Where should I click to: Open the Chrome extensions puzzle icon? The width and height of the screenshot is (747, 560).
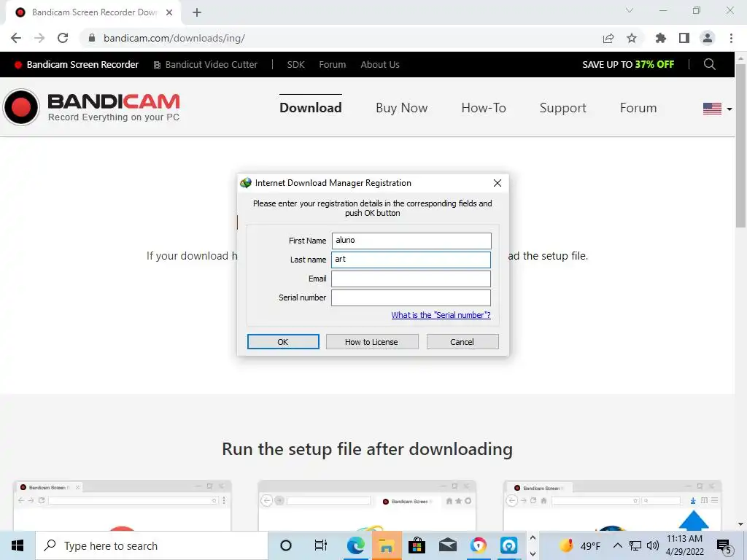tap(660, 38)
